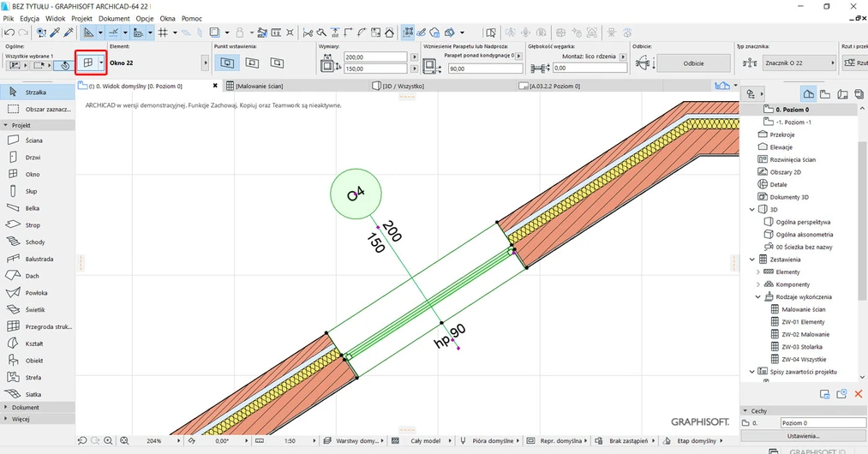Choose the Dach roof tool

coord(38,276)
